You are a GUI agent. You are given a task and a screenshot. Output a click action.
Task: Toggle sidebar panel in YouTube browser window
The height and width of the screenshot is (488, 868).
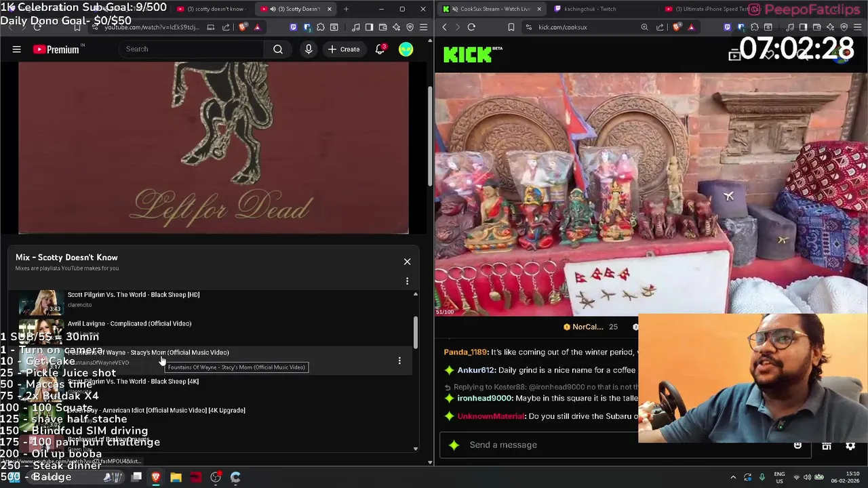pyautogui.click(x=369, y=27)
